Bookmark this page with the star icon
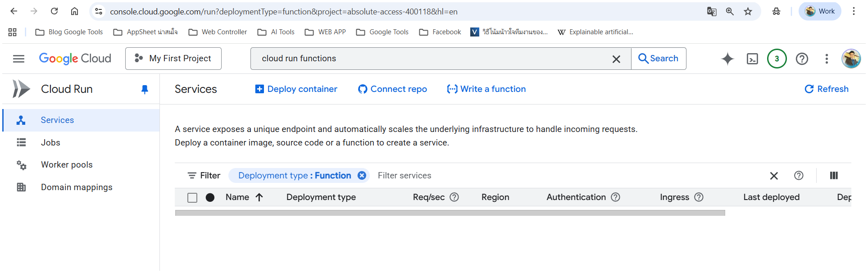 tap(748, 11)
